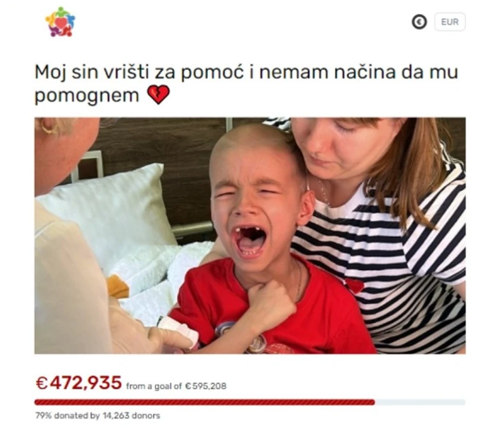Click the "from a goal of" label
Viewport: 504px width, 427px height.
[x=154, y=386]
